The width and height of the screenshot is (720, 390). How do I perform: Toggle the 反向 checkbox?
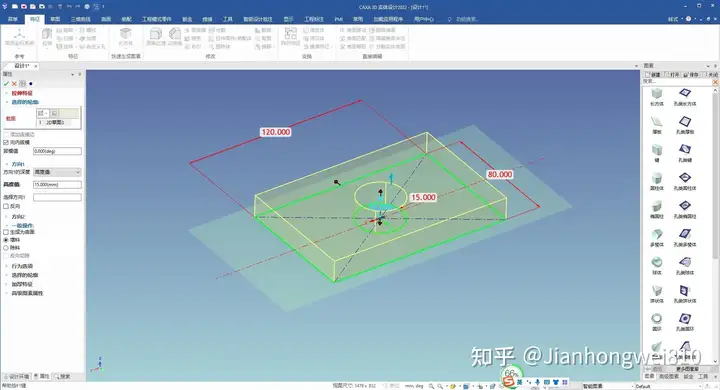[x=6, y=206]
